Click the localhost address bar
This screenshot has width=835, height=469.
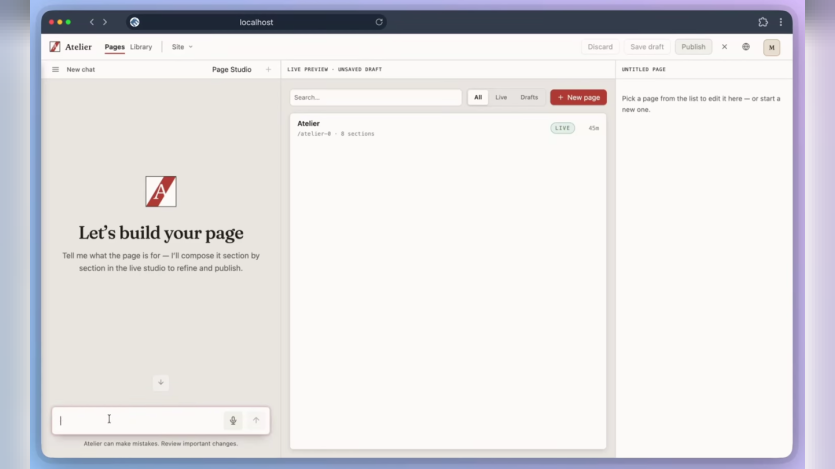click(256, 22)
